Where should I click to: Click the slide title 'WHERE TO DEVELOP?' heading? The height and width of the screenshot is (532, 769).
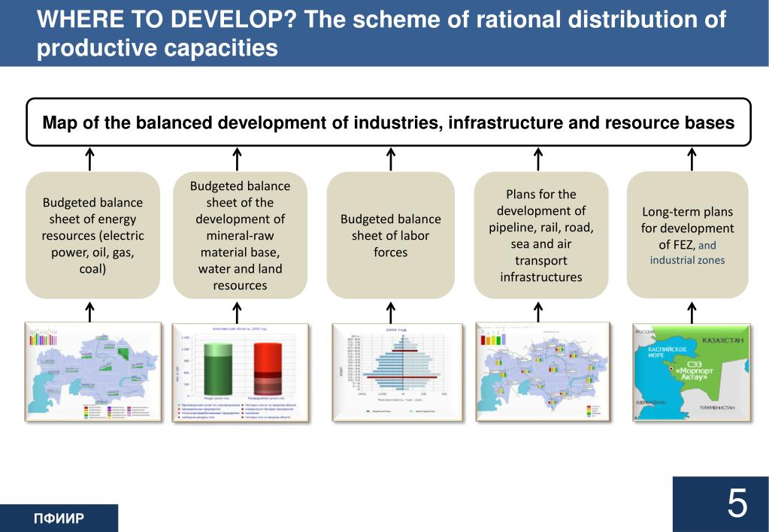pyautogui.click(x=381, y=33)
